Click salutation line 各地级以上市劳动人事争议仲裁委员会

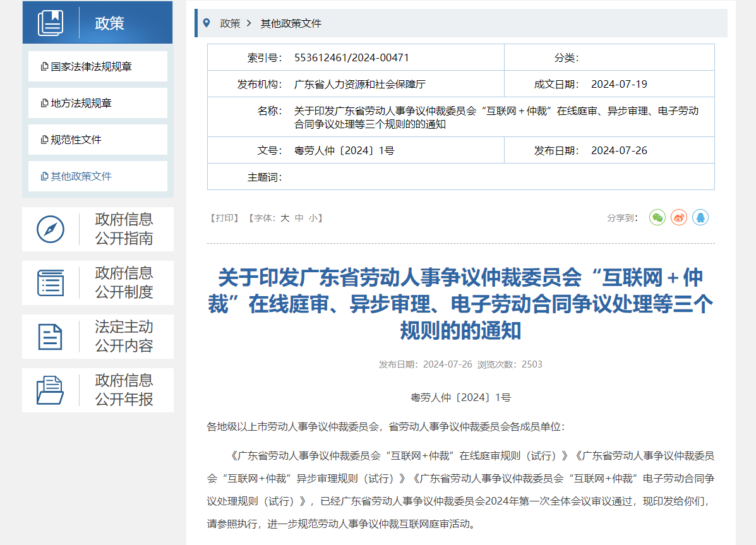(x=385, y=427)
